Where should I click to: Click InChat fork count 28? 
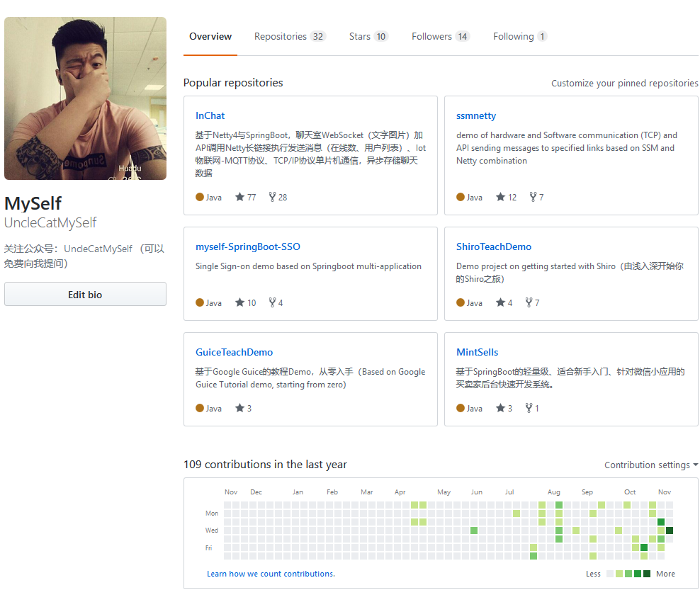283,198
